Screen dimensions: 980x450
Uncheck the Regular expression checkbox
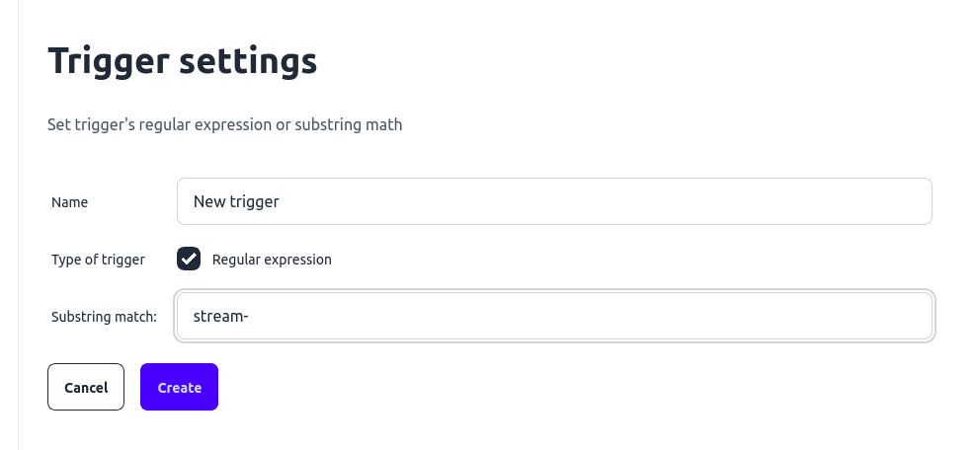click(x=189, y=259)
